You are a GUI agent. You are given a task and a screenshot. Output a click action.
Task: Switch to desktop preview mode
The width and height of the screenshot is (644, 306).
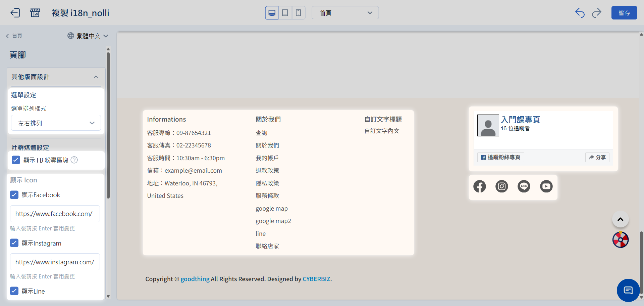[272, 13]
